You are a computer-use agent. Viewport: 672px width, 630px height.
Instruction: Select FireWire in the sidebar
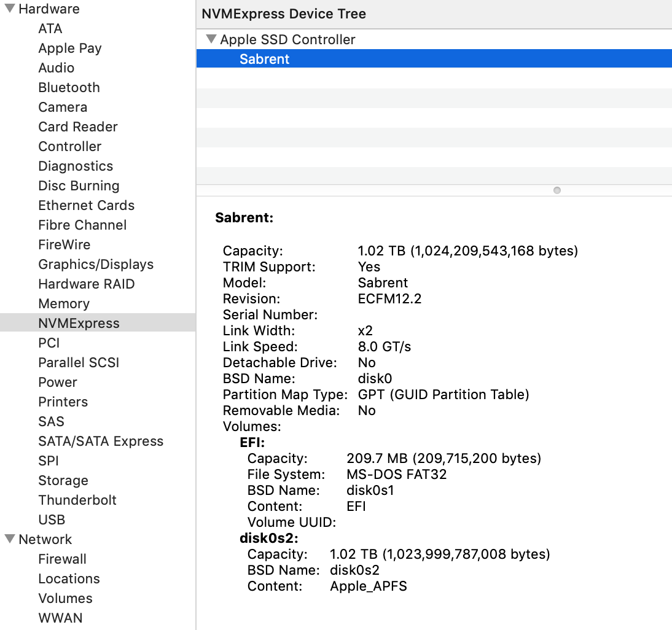pos(64,244)
